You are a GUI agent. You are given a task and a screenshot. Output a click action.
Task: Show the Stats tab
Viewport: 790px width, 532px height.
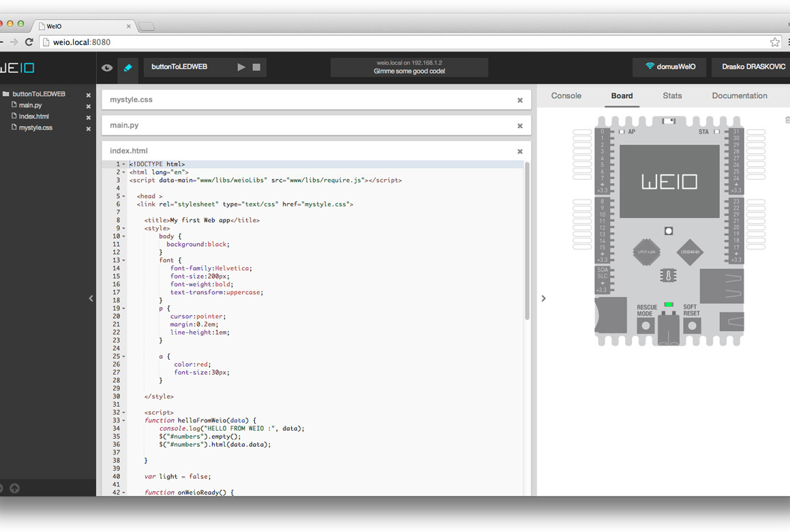tap(672, 95)
